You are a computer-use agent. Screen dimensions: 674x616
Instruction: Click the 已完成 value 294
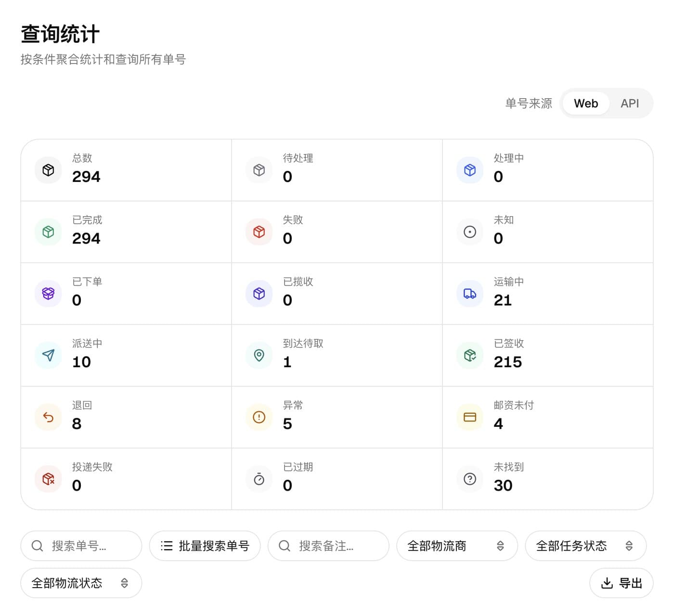click(x=86, y=238)
